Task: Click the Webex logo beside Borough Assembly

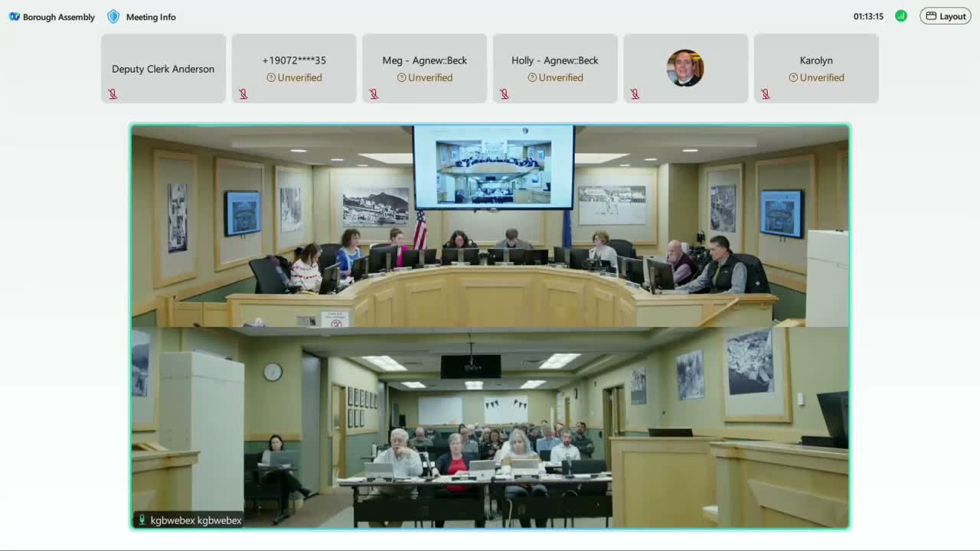Action: click(15, 15)
